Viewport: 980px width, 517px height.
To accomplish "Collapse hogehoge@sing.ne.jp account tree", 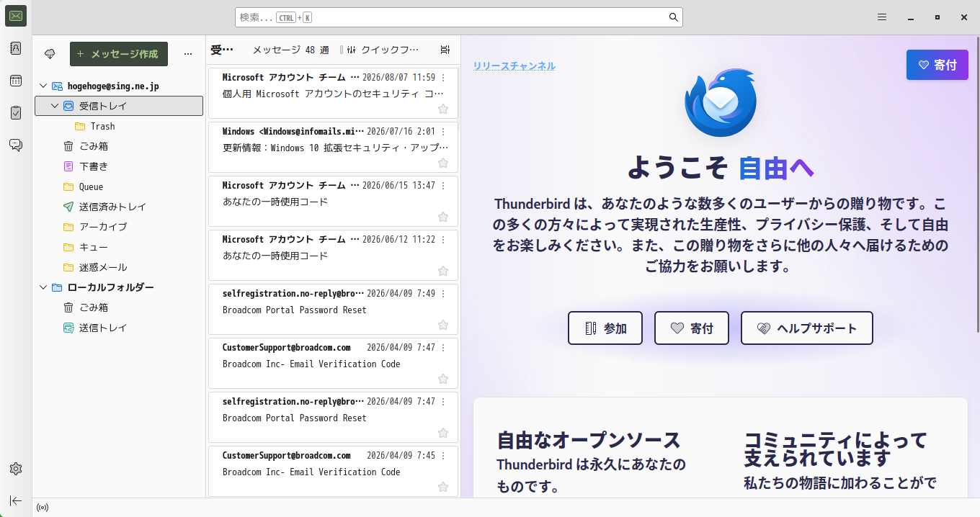I will pos(43,86).
